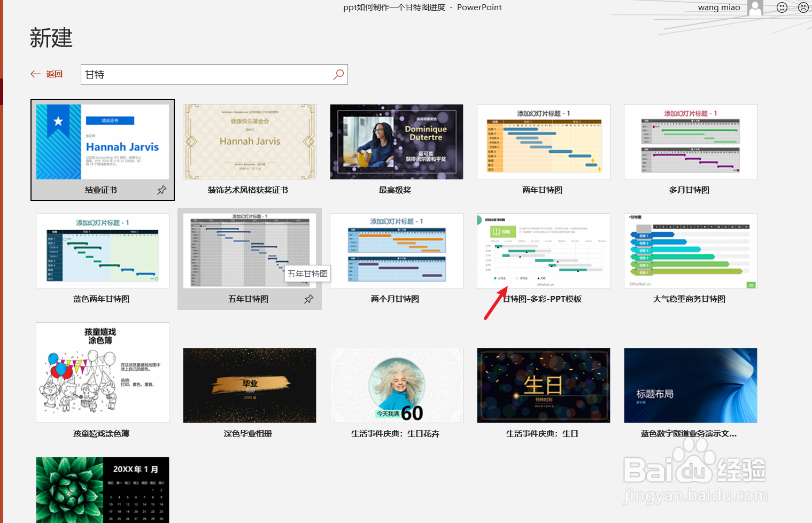Image resolution: width=812 pixels, height=523 pixels.
Task: Click the 五年甘特图 label under thumbnail
Action: (248, 299)
